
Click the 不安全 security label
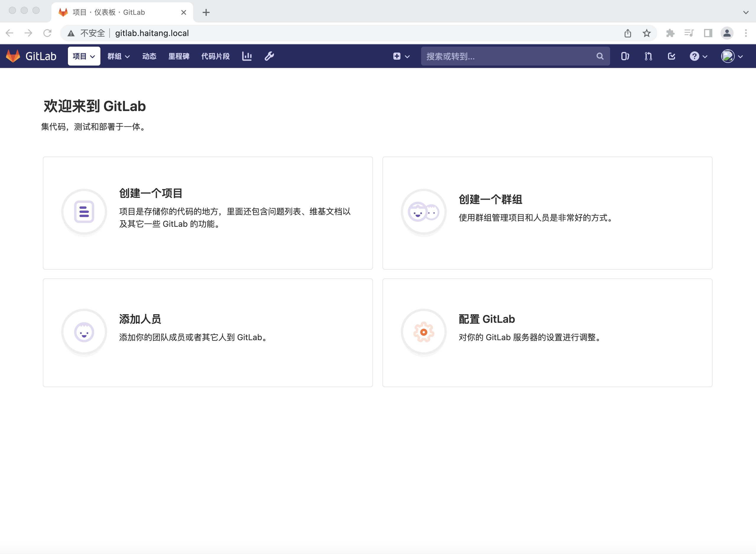point(92,33)
